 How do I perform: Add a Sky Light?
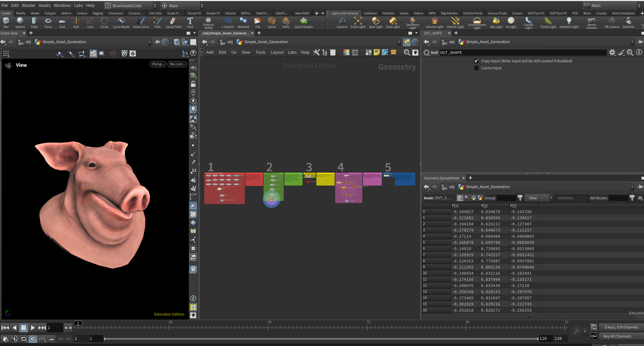point(496,23)
